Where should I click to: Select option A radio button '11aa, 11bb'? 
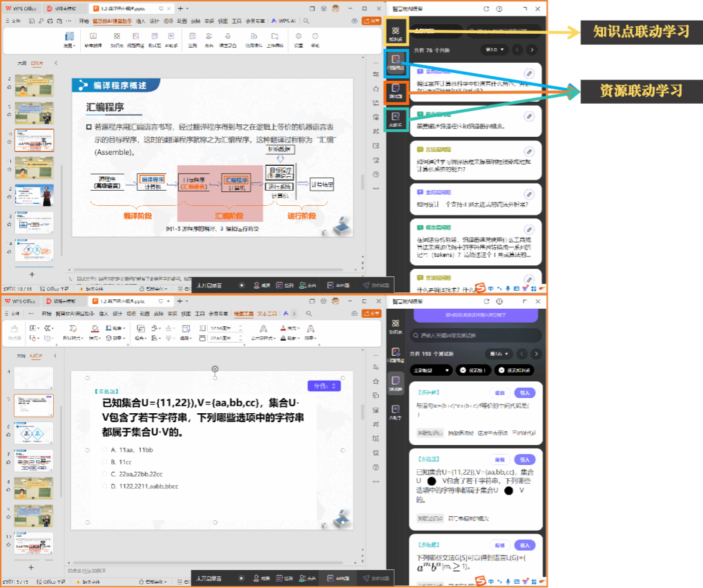pyautogui.click(x=104, y=450)
